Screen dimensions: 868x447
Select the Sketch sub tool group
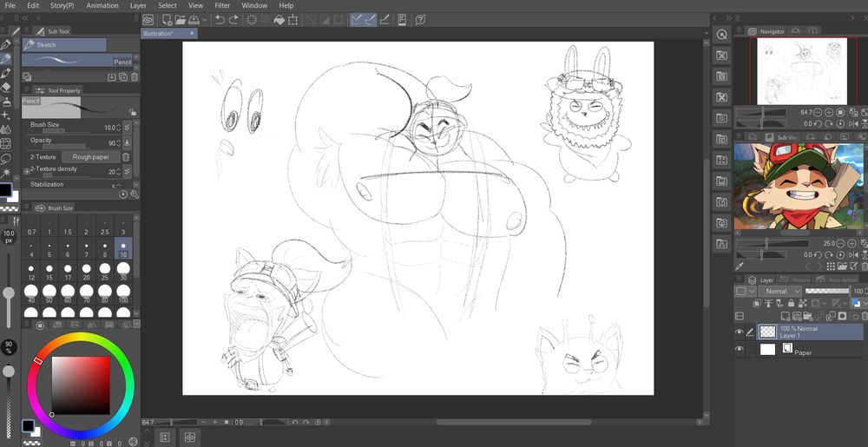[x=64, y=45]
